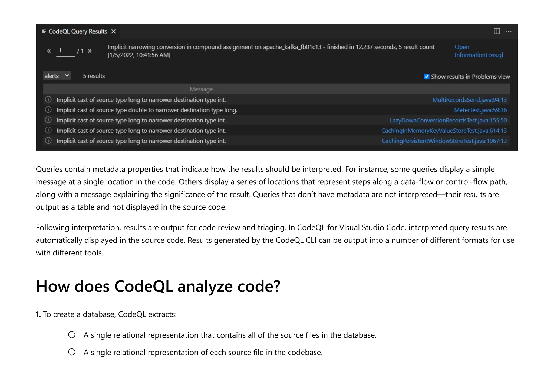Click heading 'How does CodeQL analyze code?'
The height and width of the screenshot is (392, 554).
click(158, 286)
